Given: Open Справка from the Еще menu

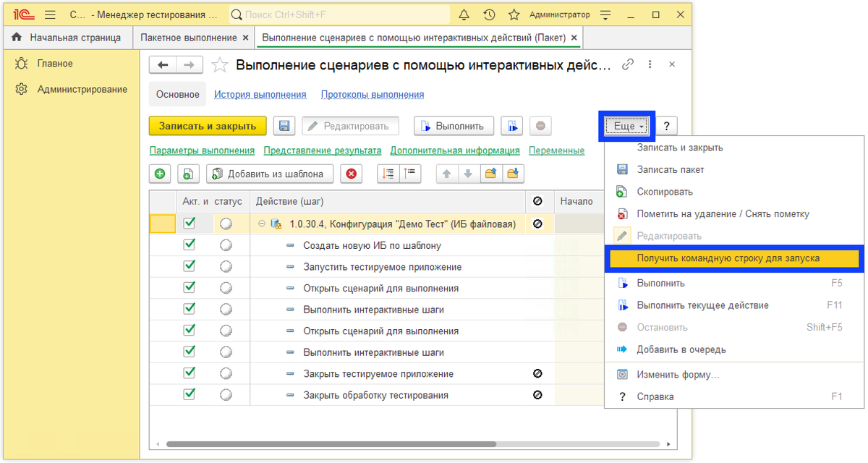Looking at the screenshot, I should (735, 396).
